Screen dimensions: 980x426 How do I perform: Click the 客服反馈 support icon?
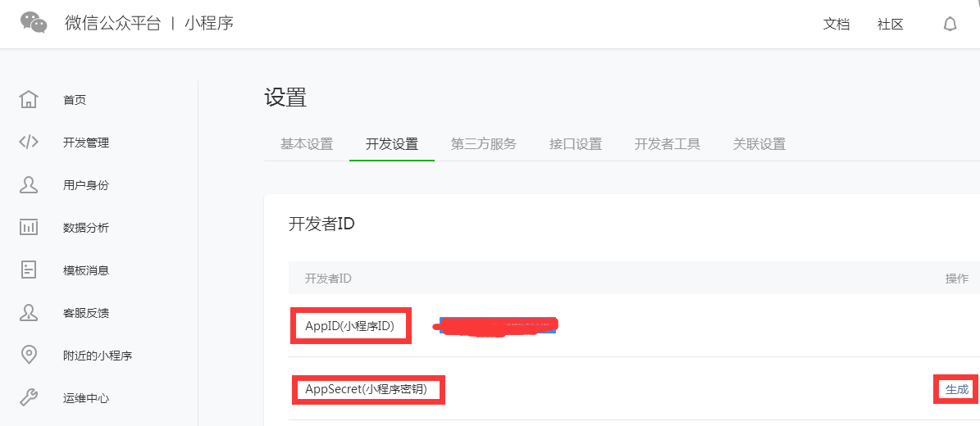29,313
